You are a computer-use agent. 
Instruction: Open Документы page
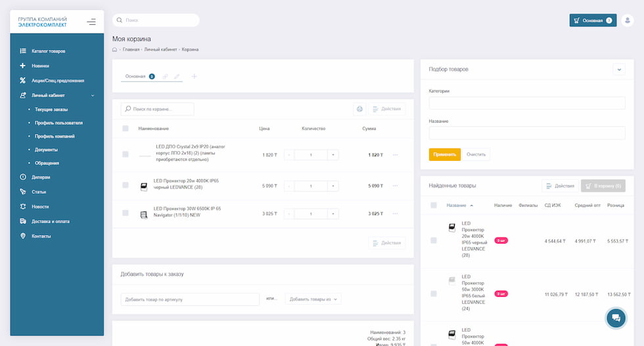pos(46,150)
